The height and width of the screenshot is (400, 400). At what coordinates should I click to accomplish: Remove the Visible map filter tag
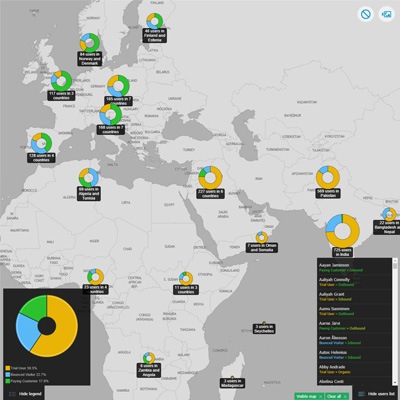(320, 396)
